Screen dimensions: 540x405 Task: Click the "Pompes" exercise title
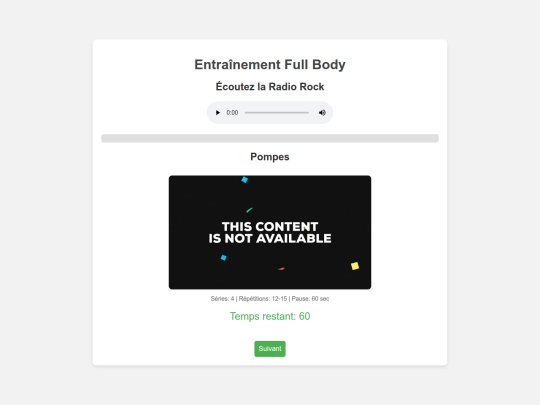pyautogui.click(x=270, y=157)
